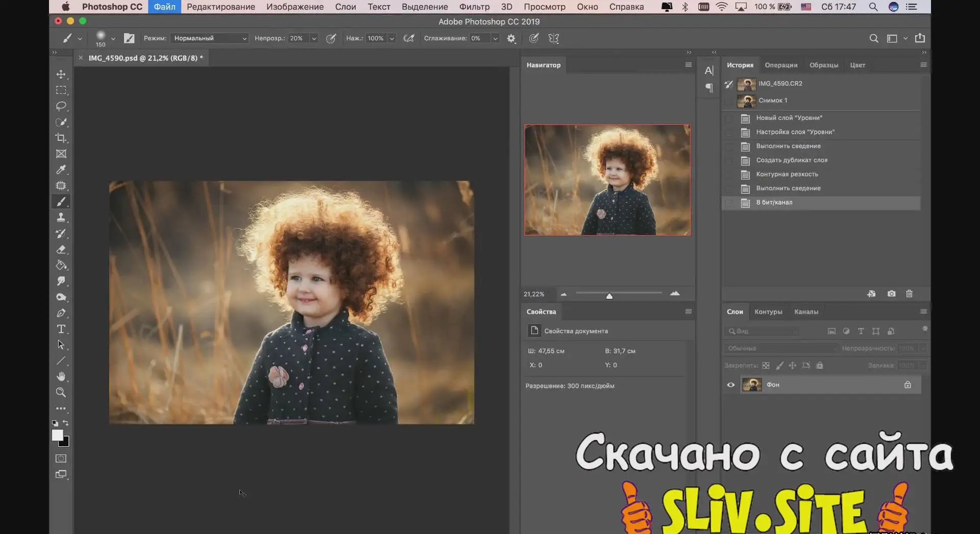
Task: Toggle pressure for opacity button
Action: (x=331, y=38)
